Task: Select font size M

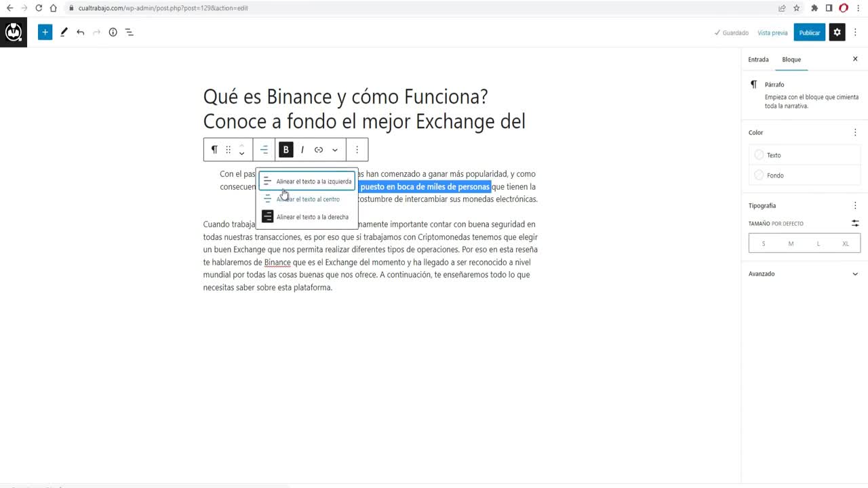Action: click(x=791, y=243)
